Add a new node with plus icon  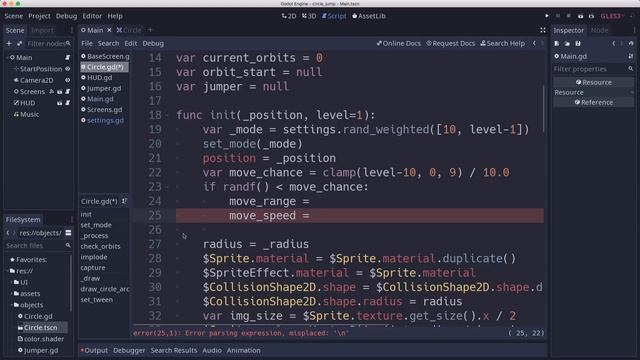[x=9, y=43]
